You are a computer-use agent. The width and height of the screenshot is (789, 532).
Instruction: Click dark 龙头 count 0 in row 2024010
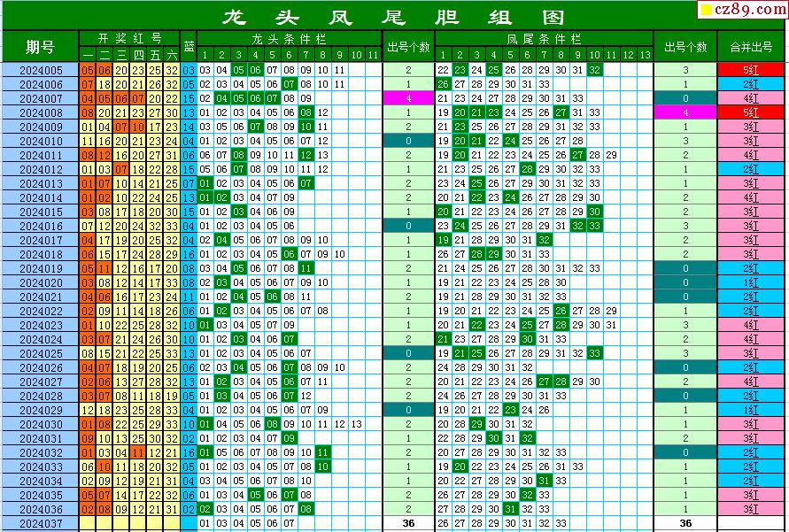(408, 142)
